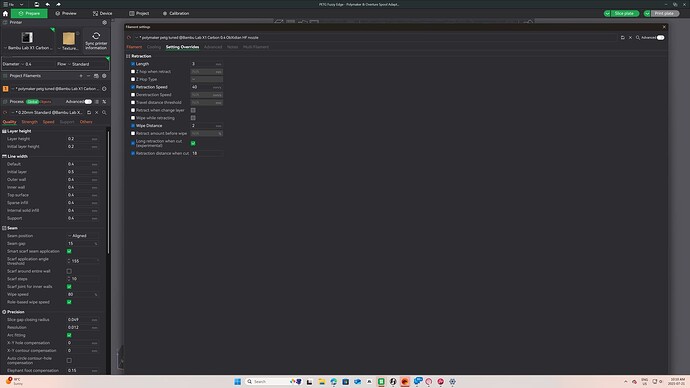Open printer settings gear icon

tap(104, 22)
